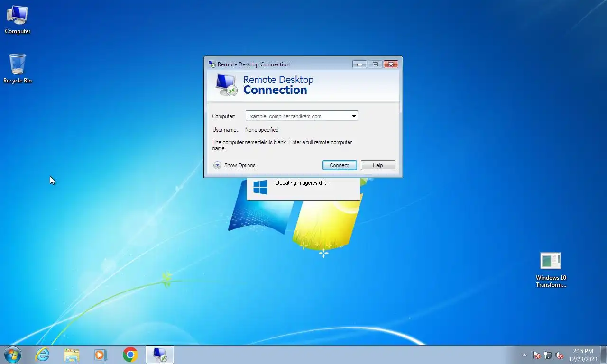Expand Show Options in Remote Desktop
The height and width of the screenshot is (364, 607).
[x=234, y=165]
